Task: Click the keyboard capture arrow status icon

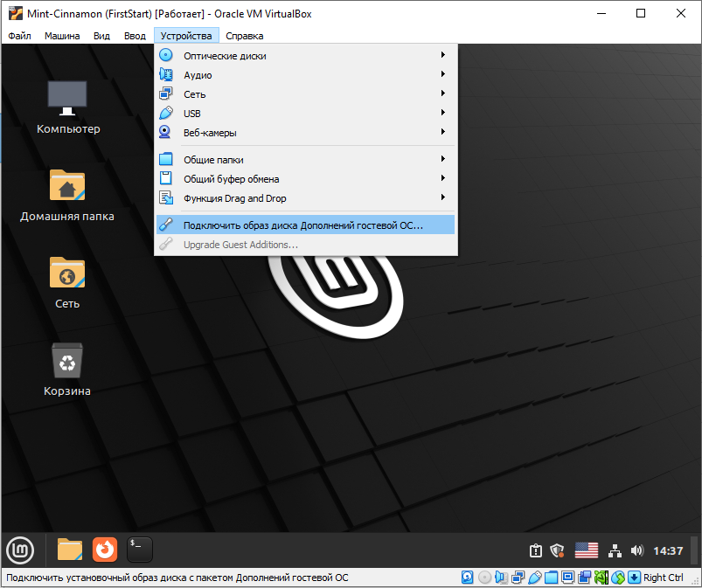Action: coord(635,578)
